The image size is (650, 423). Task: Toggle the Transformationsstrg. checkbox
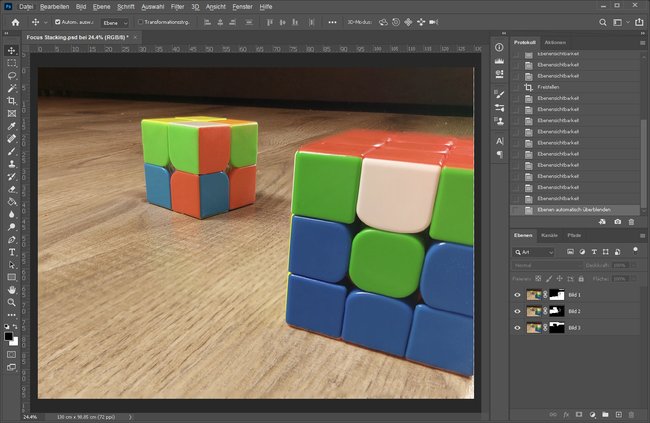click(140, 22)
